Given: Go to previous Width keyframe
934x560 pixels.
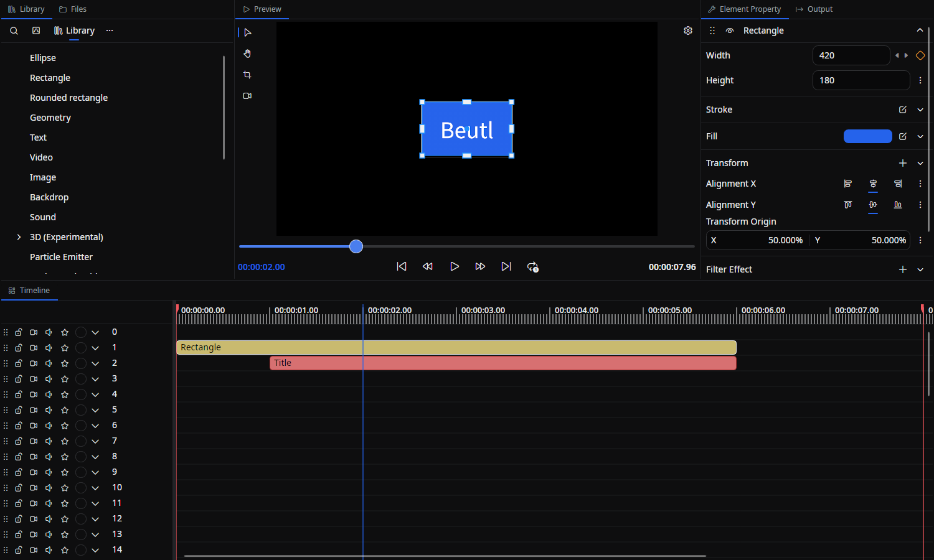Looking at the screenshot, I should point(897,55).
